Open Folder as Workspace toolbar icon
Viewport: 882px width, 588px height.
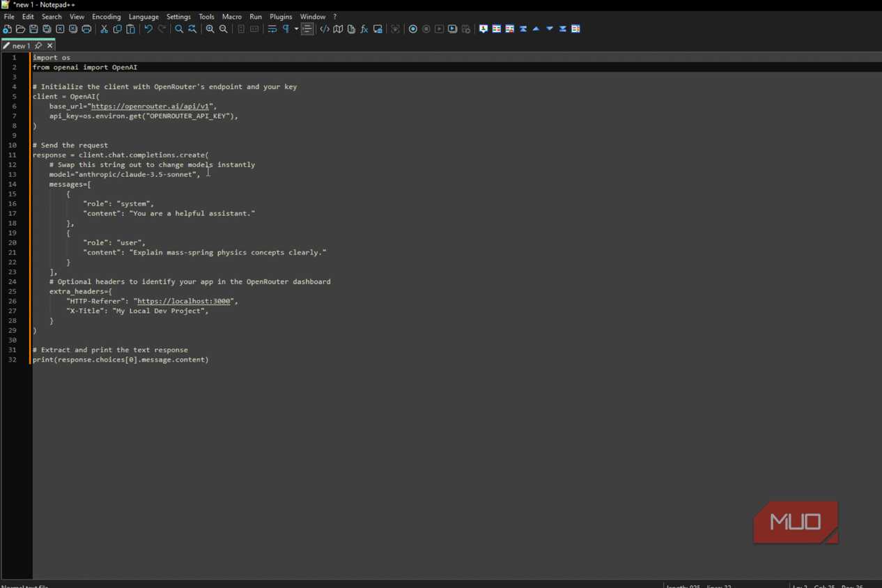pos(378,29)
